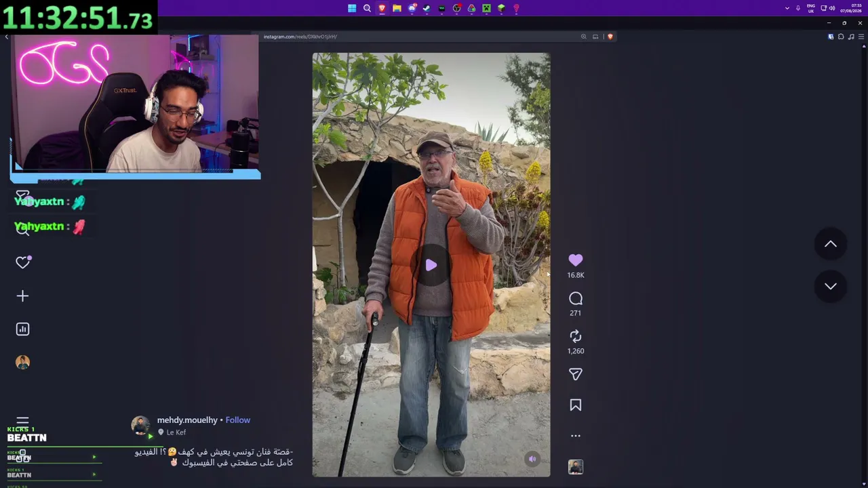Open the Brave Shields lion icon
The height and width of the screenshot is (488, 868).
click(610, 37)
